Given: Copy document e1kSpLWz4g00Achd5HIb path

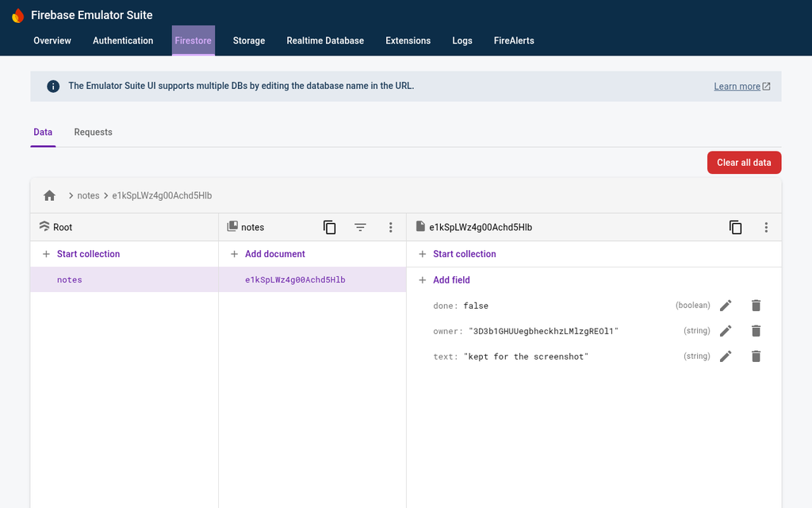Looking at the screenshot, I should coord(735,227).
